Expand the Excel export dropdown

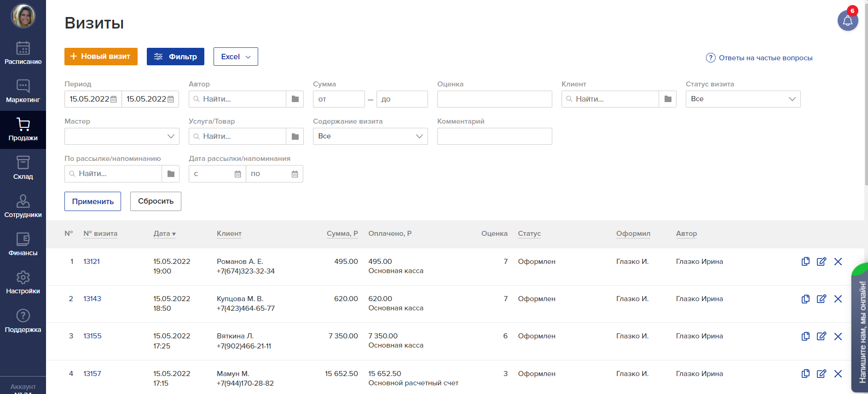pos(236,57)
